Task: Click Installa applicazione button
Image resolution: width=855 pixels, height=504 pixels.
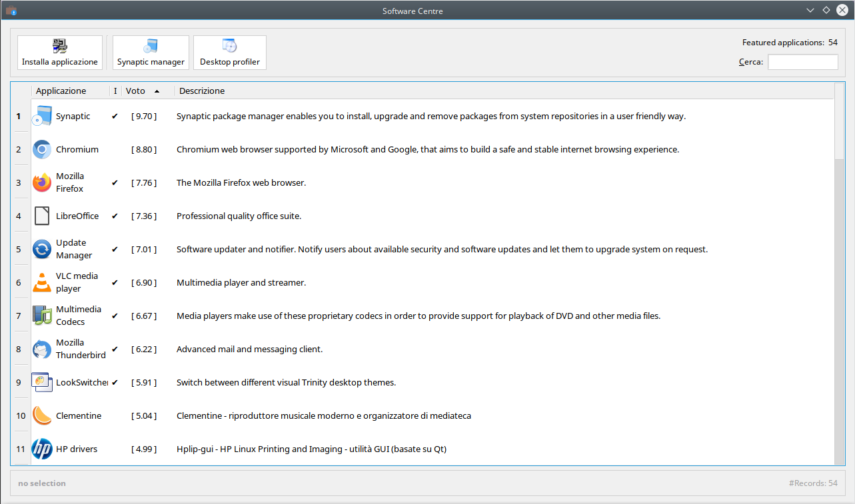Action: click(60, 53)
